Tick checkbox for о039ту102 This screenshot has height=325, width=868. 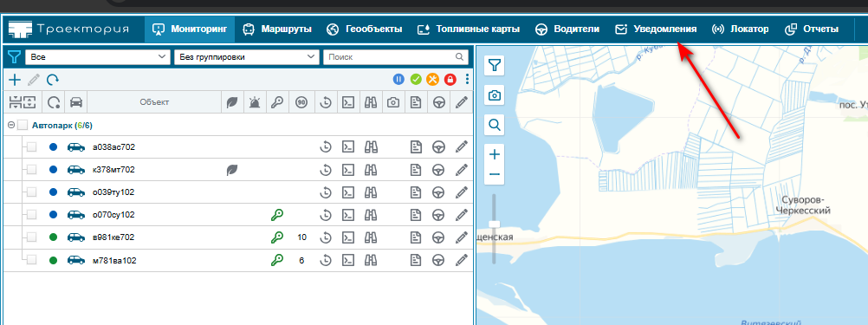[x=31, y=192]
